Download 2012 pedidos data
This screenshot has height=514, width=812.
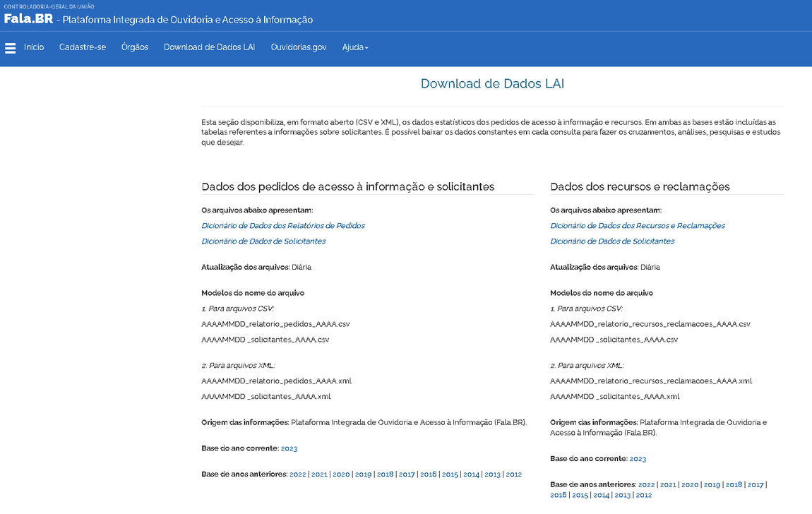pos(514,474)
